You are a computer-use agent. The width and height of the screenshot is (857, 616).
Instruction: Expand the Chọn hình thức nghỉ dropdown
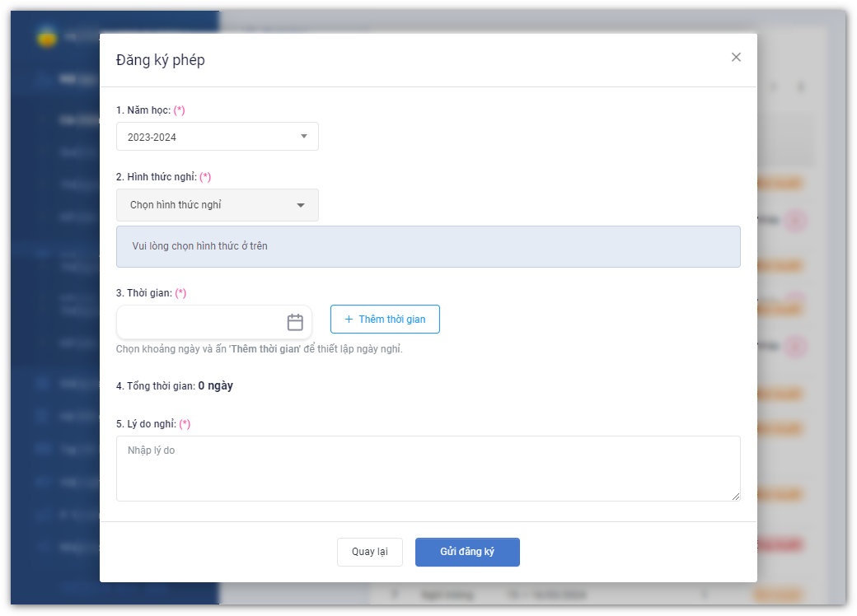click(217, 205)
